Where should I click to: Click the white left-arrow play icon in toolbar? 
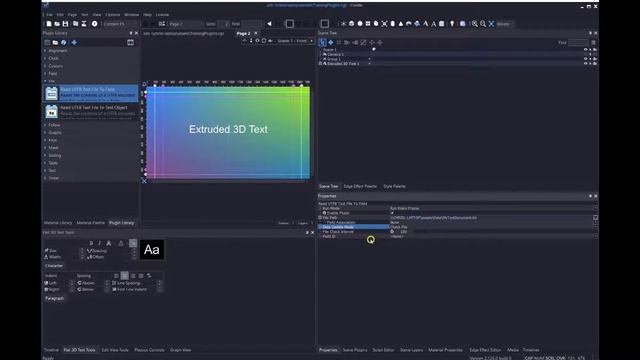pyautogui.click(x=269, y=24)
